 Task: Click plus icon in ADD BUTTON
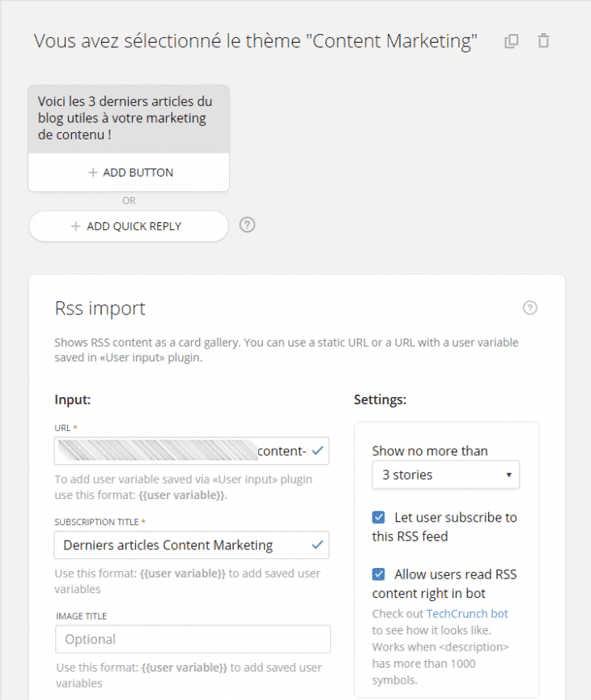tap(93, 173)
